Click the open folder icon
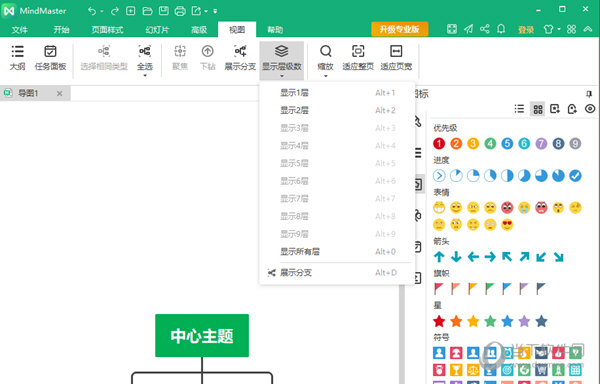The height and width of the screenshot is (384, 600). coord(147,11)
